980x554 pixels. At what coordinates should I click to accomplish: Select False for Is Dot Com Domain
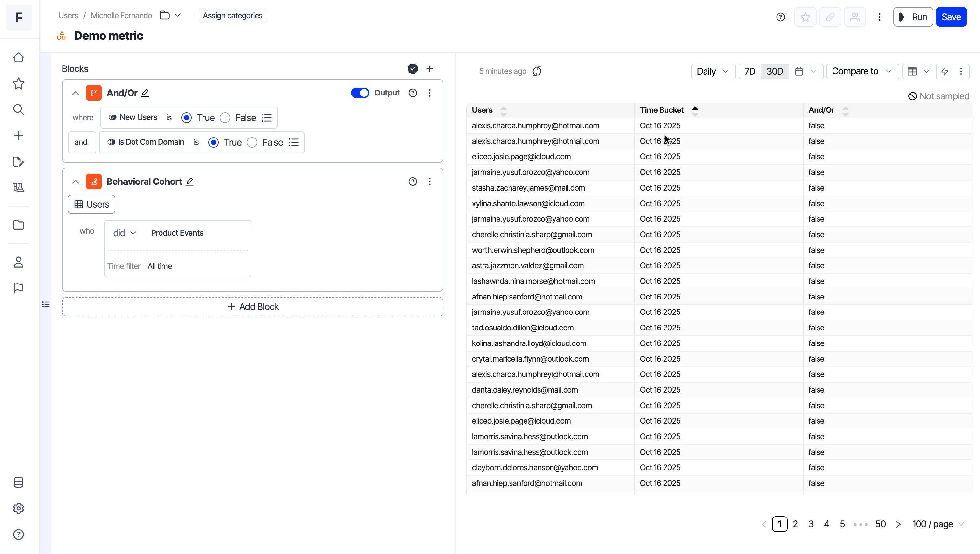coord(252,142)
